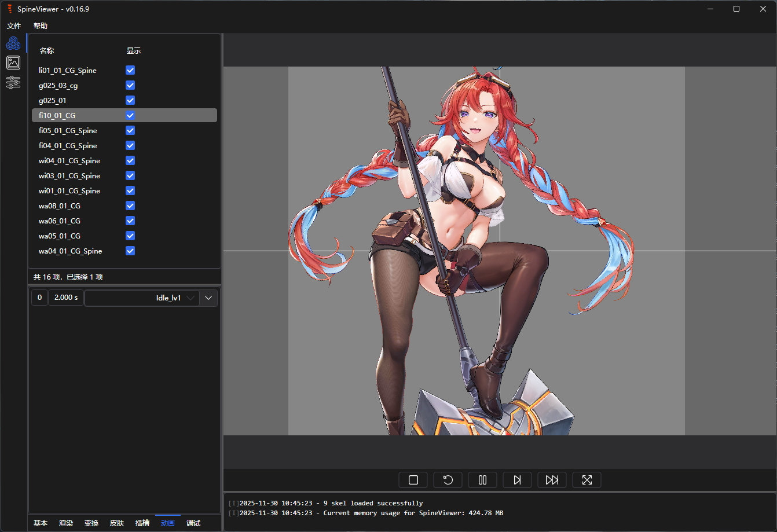Close the SpineViewer window
Viewport: 777px width, 532px height.
[763, 9]
